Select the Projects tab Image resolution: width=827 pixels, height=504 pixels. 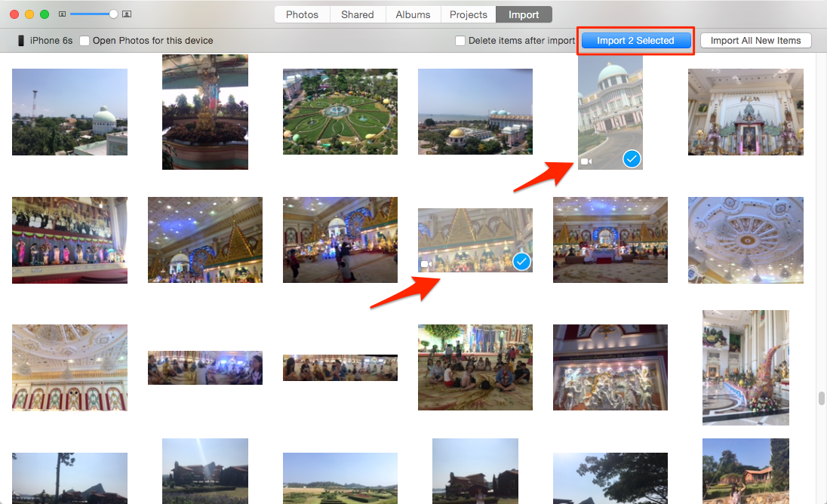coord(469,15)
